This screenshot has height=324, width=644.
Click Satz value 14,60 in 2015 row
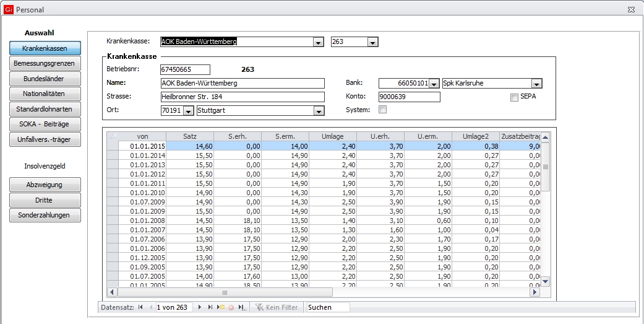(190, 146)
